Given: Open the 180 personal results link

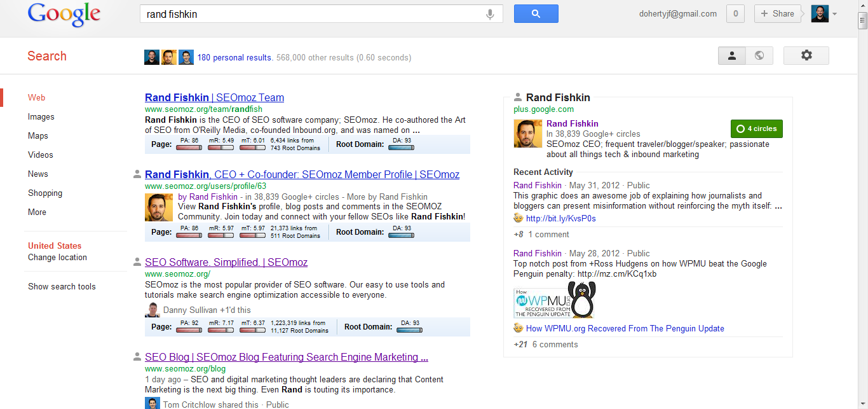Looking at the screenshot, I should 234,57.
